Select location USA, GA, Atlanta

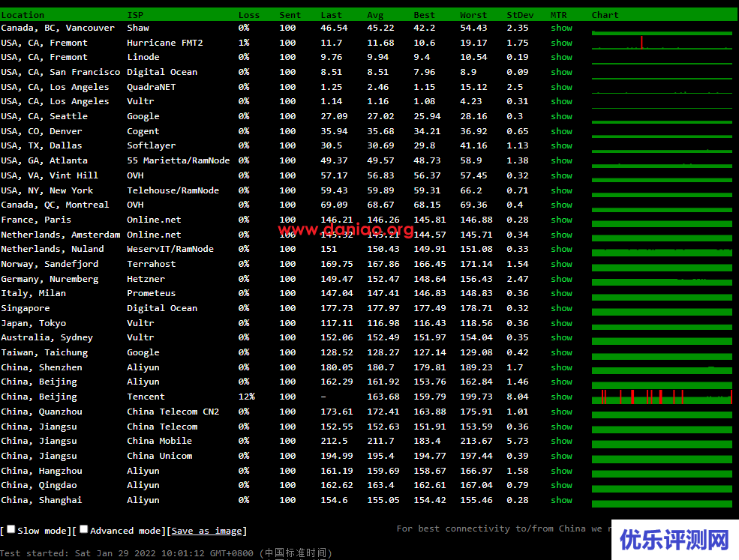click(x=44, y=160)
